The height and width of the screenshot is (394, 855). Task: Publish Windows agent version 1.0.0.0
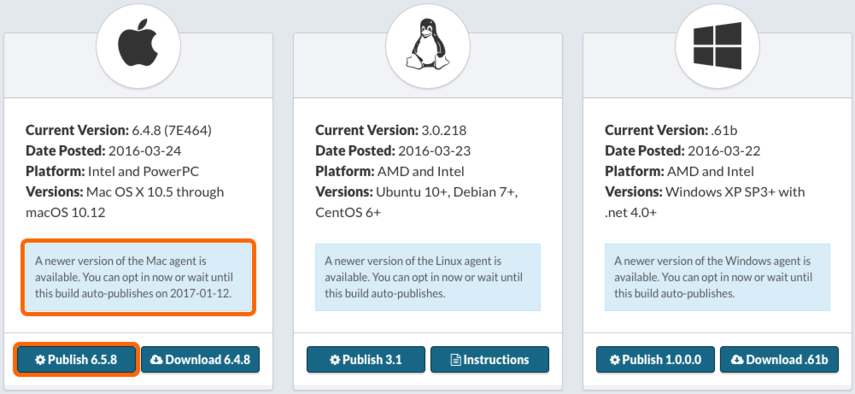pos(655,360)
